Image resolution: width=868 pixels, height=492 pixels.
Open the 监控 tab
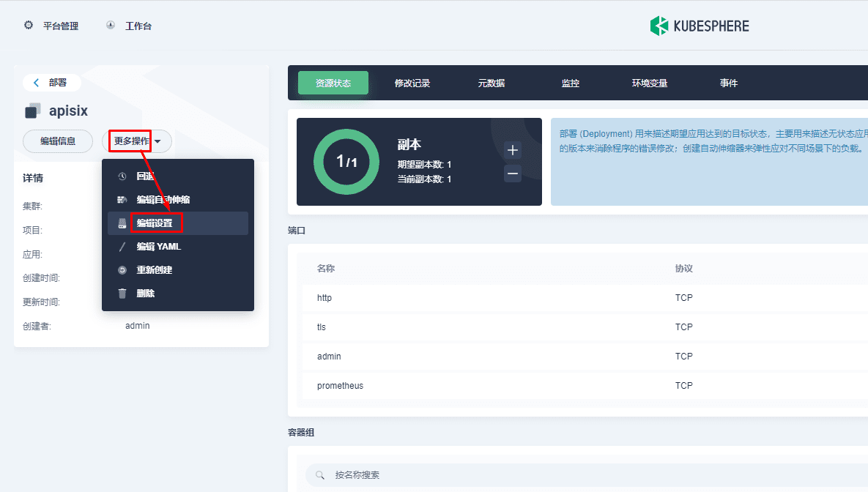pyautogui.click(x=571, y=83)
